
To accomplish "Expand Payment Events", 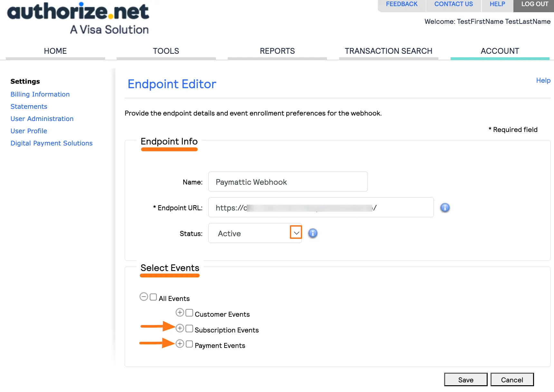I will pos(180,344).
